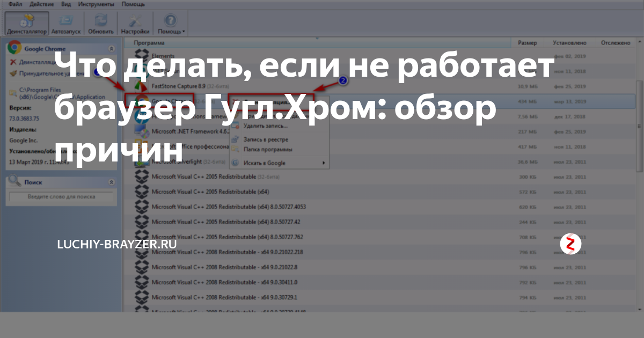The image size is (644, 338).
Task: Select the Microsoft .NET Framework 4.6.2 row name
Action: [x=192, y=131]
